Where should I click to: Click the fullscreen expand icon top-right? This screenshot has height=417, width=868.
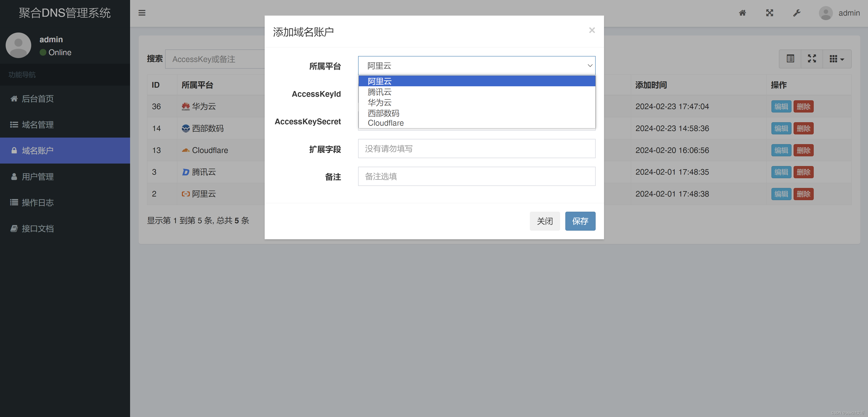[770, 13]
